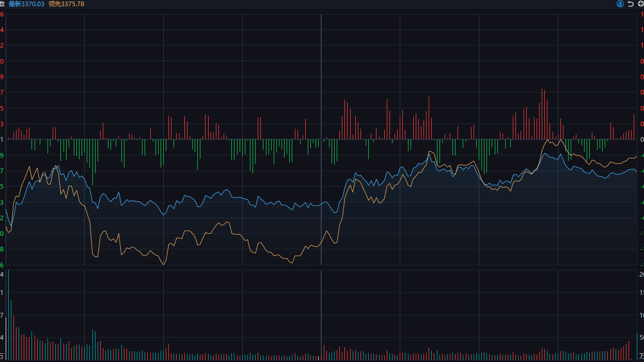Select the longest green histogram bar
Viewport: 644px width, 362px height.
[x=92, y=161]
